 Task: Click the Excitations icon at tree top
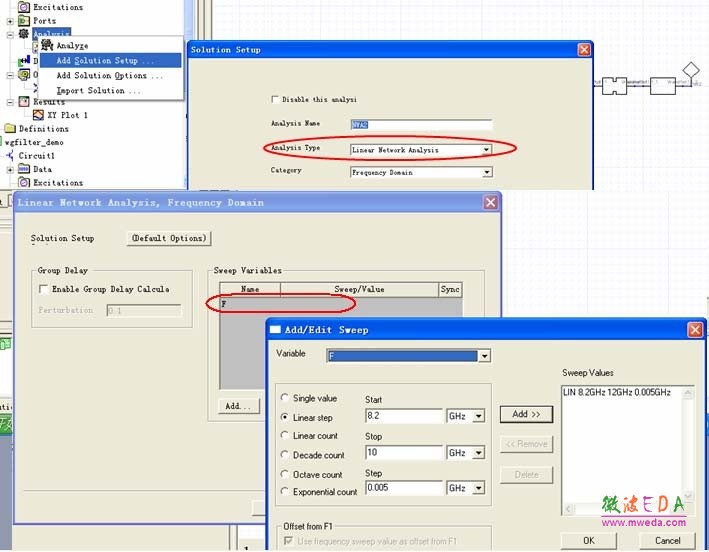(x=24, y=7)
